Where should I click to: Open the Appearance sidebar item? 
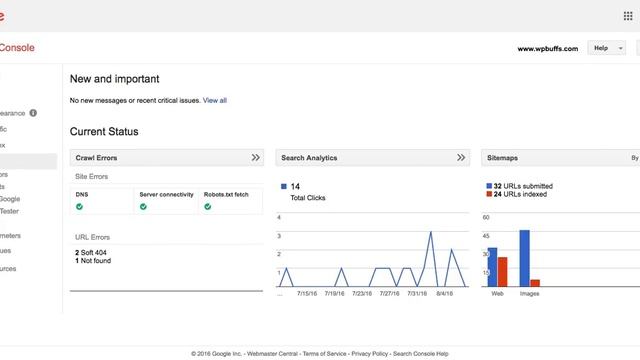12,113
